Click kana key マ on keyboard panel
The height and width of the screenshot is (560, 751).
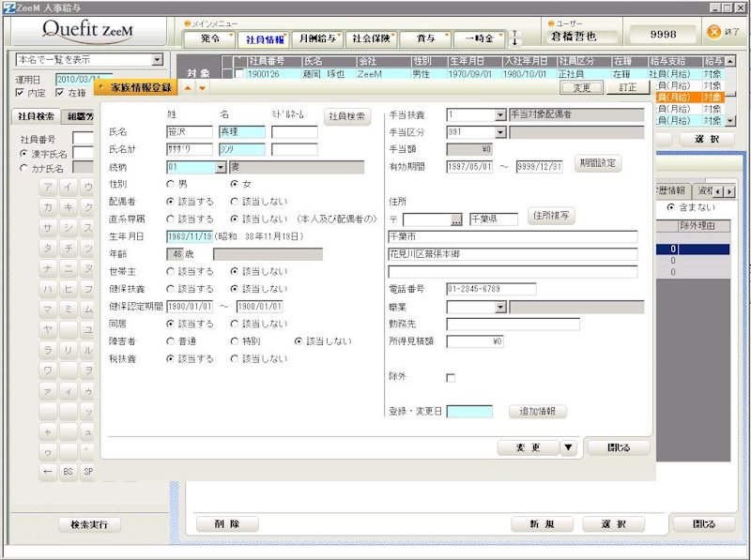coord(48,310)
